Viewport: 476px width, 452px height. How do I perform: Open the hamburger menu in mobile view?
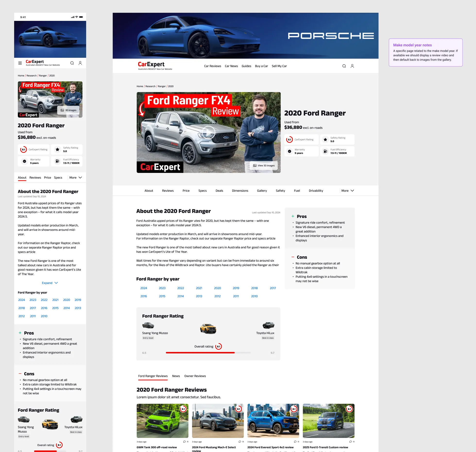pyautogui.click(x=20, y=63)
